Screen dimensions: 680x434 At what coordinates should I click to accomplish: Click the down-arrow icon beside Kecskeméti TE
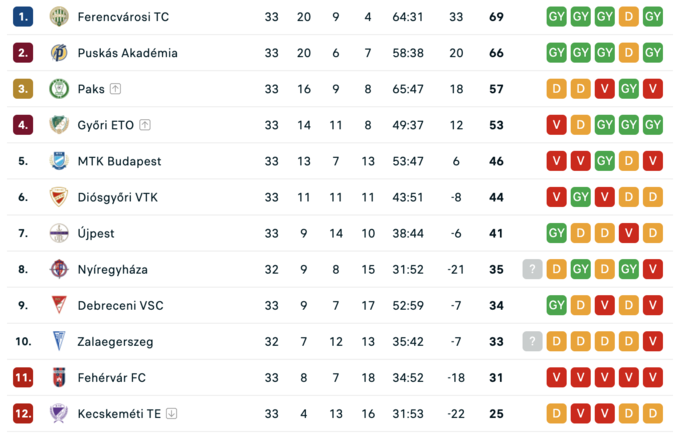click(172, 413)
